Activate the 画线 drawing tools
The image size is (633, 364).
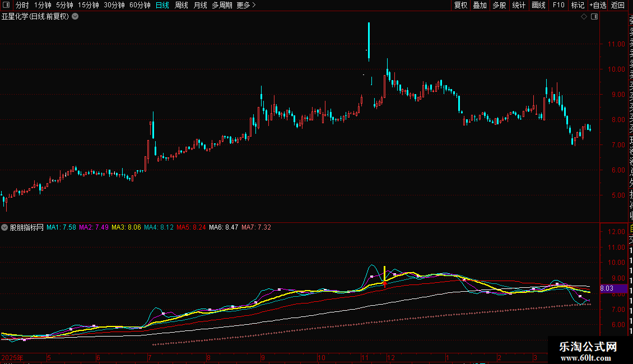(538, 5)
